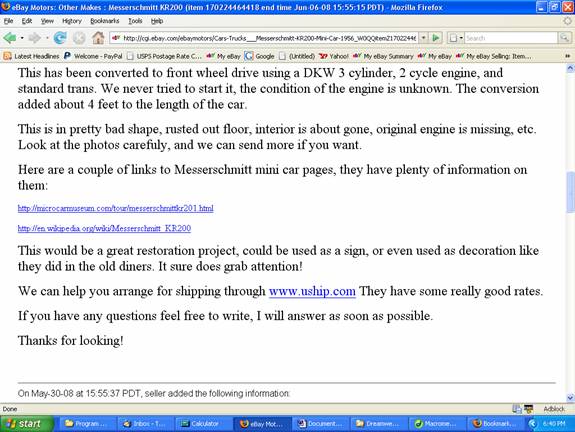Screen dimensions: 575x432
Task: Click the status bar monitor icon
Action: [528, 409]
